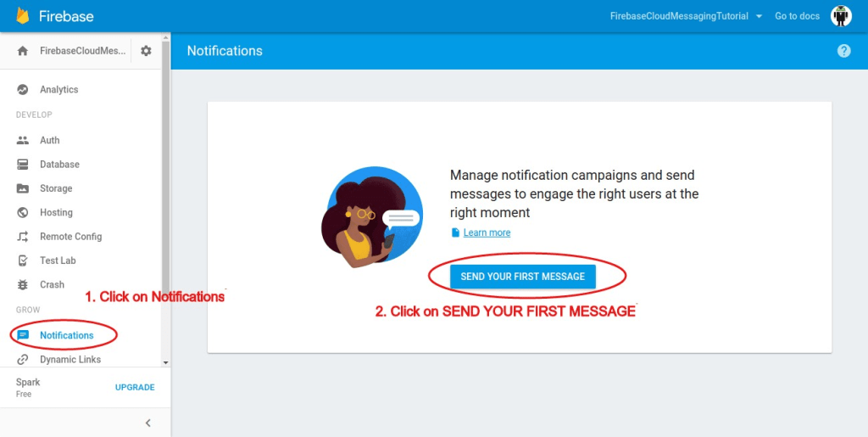Click the Storage folder icon
The width and height of the screenshot is (868, 437).
tap(23, 188)
